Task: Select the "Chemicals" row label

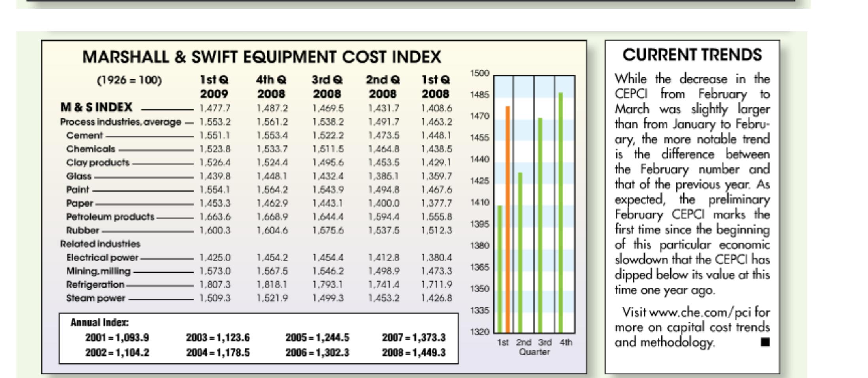Action: tap(91, 149)
